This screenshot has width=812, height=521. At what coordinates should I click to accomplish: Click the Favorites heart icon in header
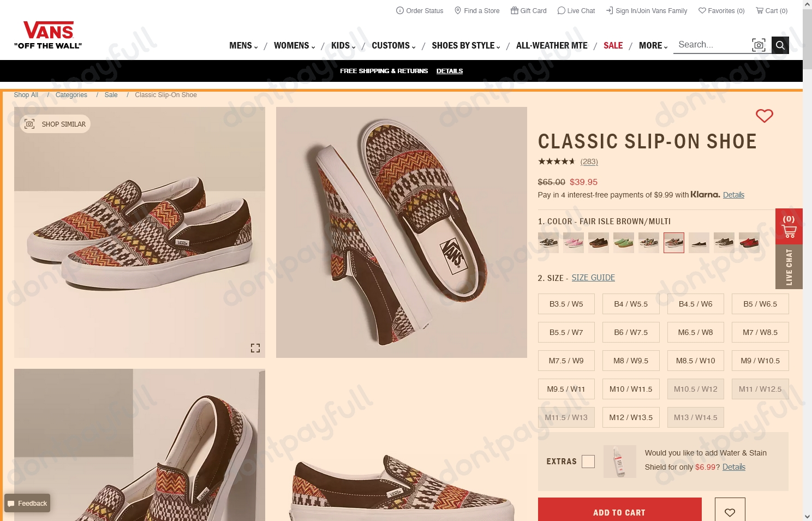coord(702,10)
